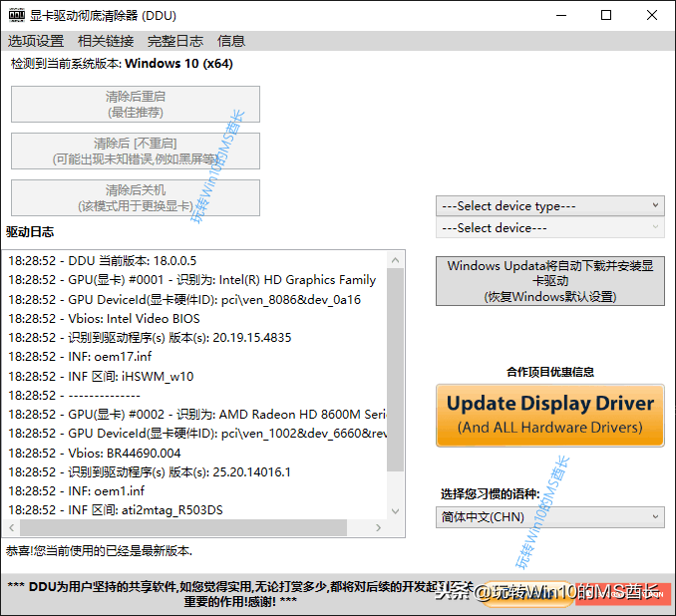Click the log horizontal scroll left arrow

click(x=12, y=527)
